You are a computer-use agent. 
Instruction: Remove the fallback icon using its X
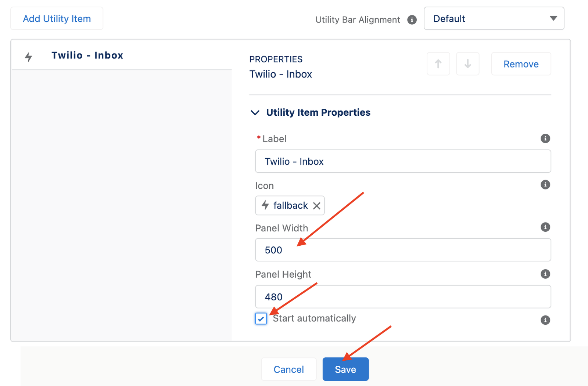pyautogui.click(x=316, y=206)
